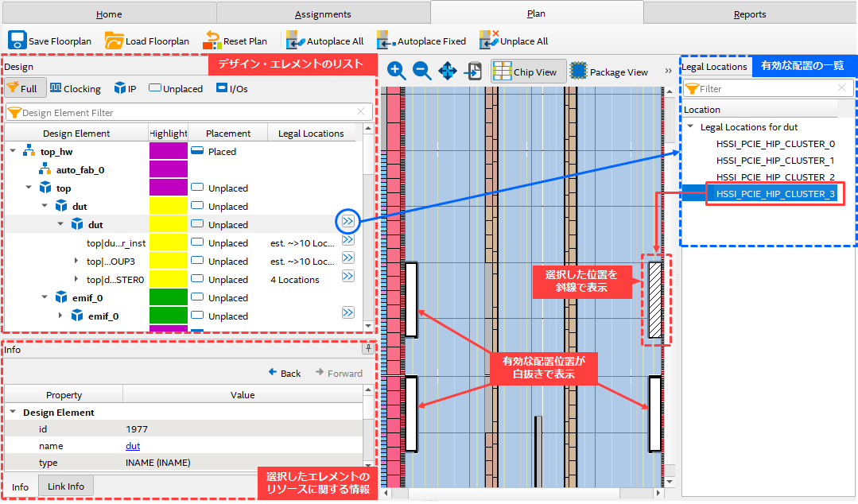Pin the Info panel
Screen dimensions: 858x504
click(x=368, y=348)
